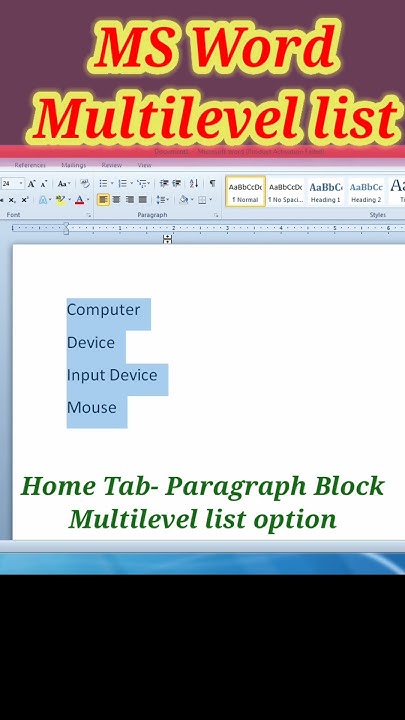The height and width of the screenshot is (720, 405).
Task: Open the Borders dropdown arrow
Action: 210,200
